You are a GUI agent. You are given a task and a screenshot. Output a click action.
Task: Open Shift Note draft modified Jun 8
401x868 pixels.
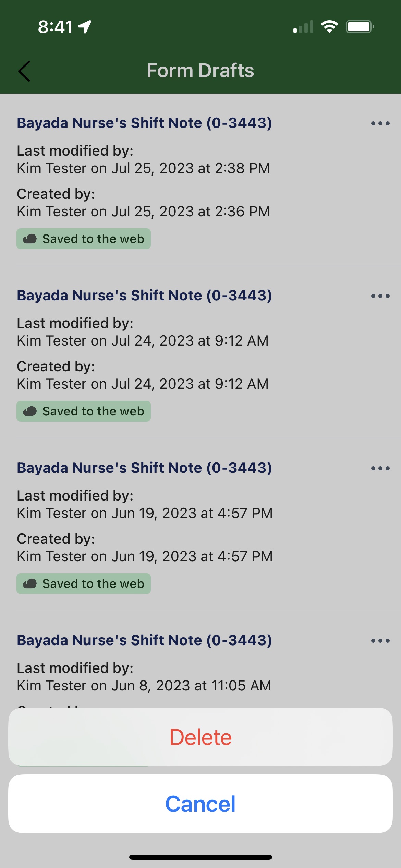pos(144,640)
